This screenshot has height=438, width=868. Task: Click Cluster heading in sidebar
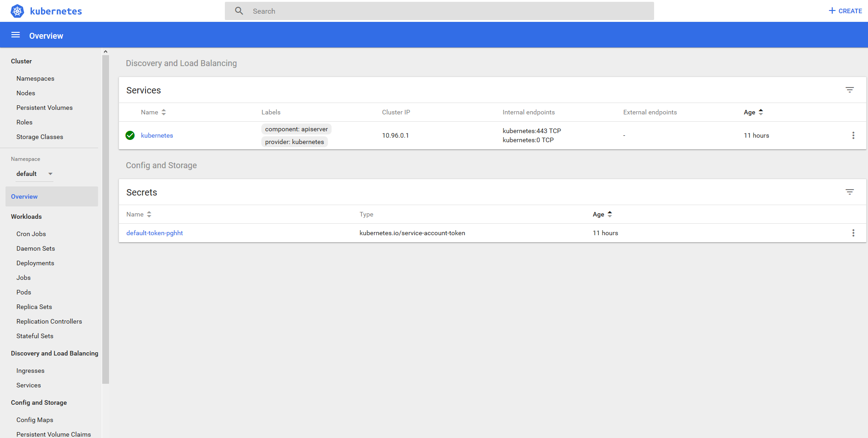(21, 61)
